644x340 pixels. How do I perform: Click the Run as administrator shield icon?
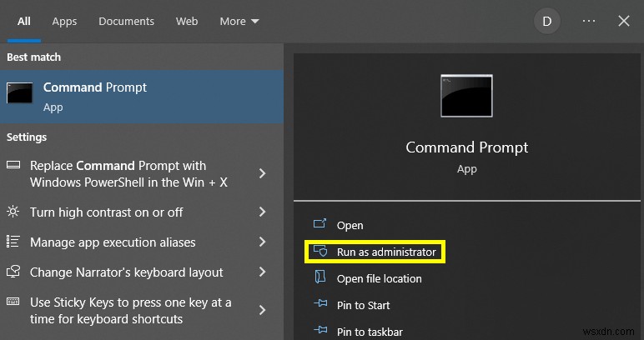319,252
